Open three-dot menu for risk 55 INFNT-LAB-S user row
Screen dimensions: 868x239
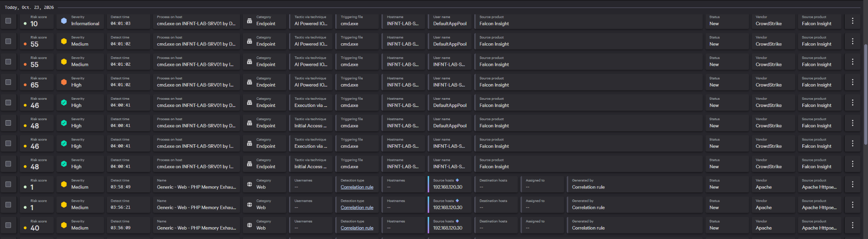point(852,62)
